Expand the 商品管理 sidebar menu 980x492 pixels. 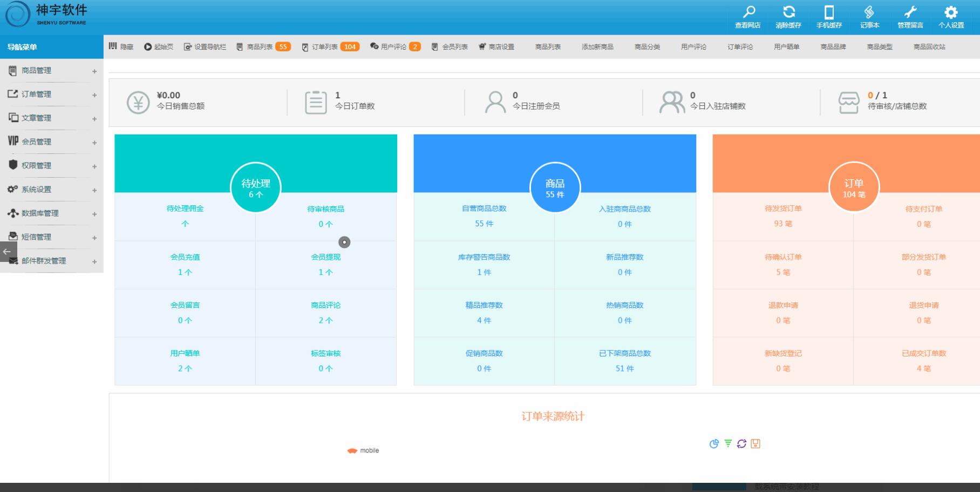(x=51, y=71)
